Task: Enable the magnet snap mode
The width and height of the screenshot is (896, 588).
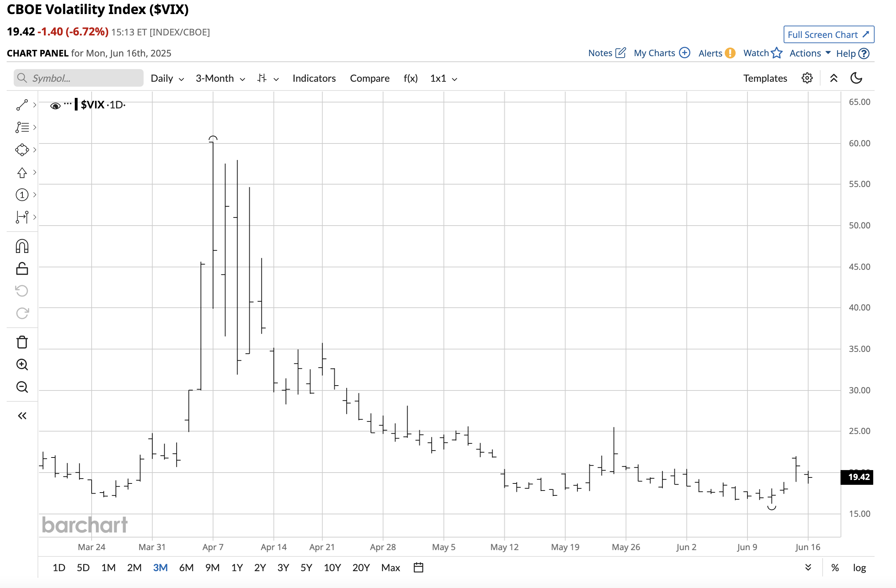Action: point(22,246)
